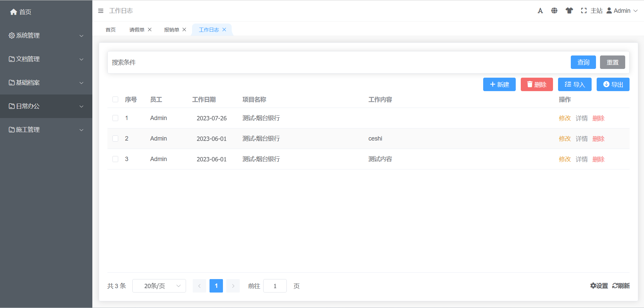Click the folder icon beside 施工管理

(12, 130)
